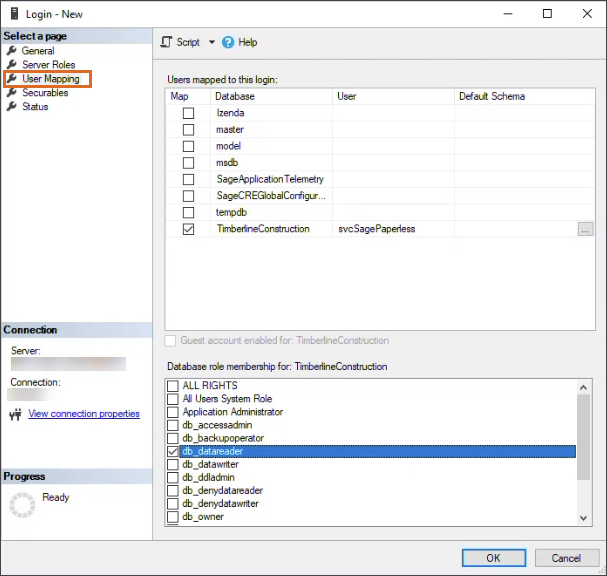Viewport: 607px width, 576px height.
Task: Uncheck the db_datareader role checkbox
Action: [173, 451]
